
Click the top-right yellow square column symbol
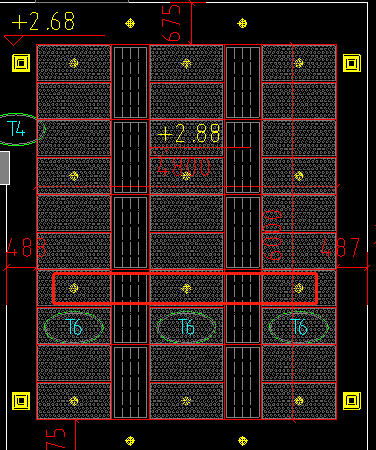click(x=352, y=63)
